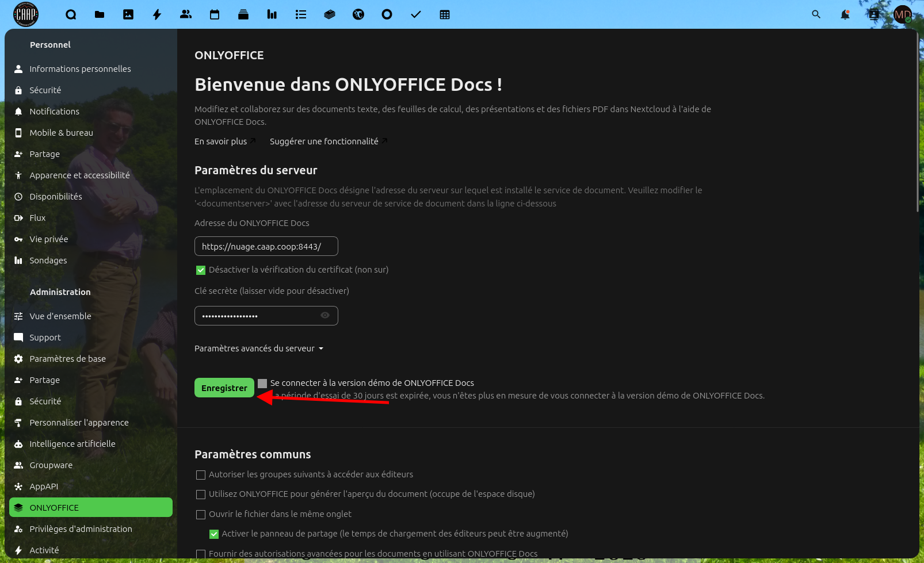Screen dimensions: 924x563
Task: Open the Files app folder icon
Action: point(100,14)
